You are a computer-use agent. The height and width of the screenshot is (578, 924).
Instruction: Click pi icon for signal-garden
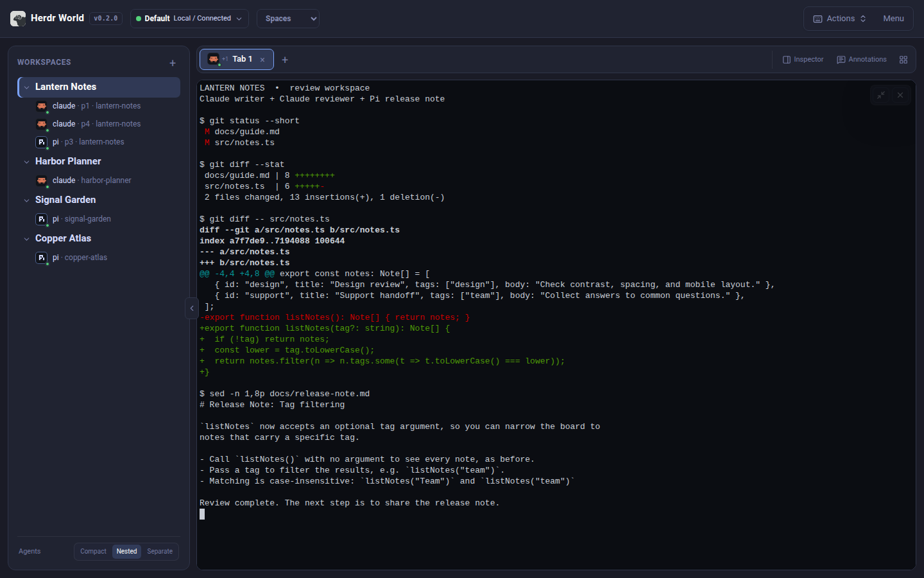point(42,219)
